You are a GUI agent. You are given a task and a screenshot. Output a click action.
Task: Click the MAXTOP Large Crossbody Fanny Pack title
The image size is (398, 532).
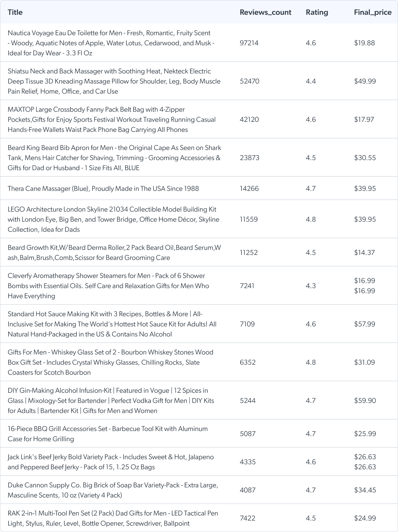pos(111,120)
